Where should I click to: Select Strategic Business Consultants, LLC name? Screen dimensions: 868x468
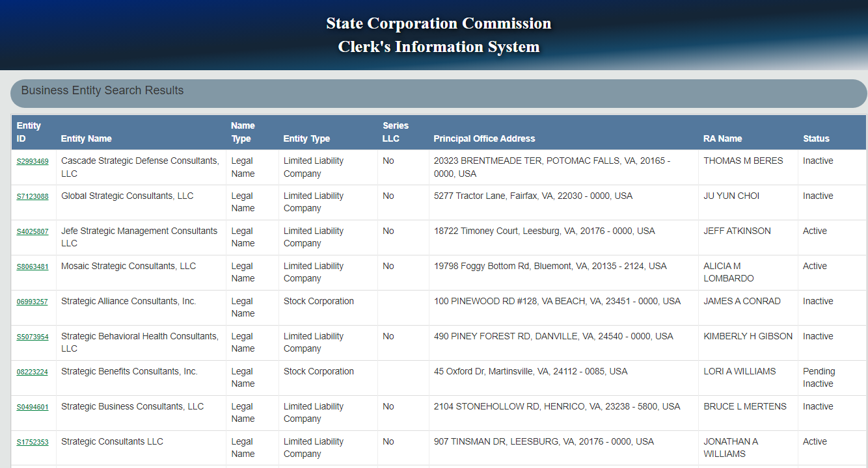pos(133,406)
